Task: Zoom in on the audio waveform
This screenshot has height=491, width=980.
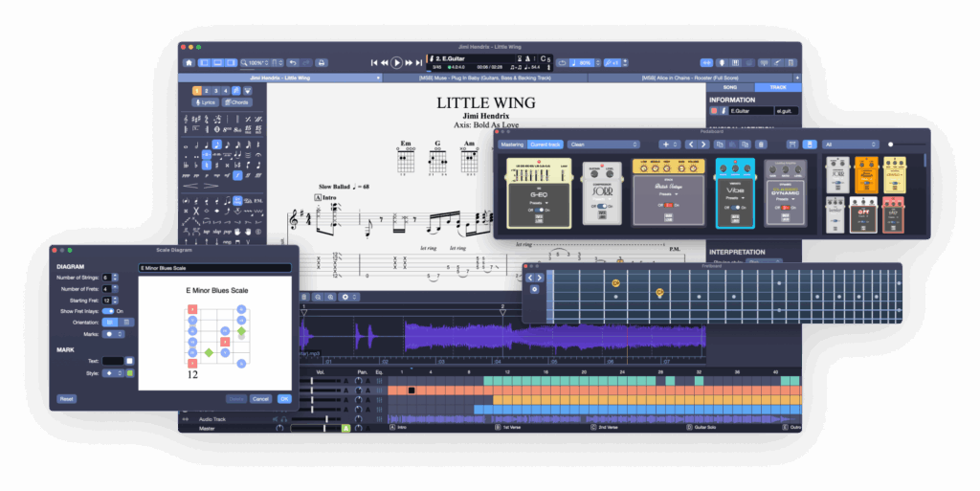Action: click(x=330, y=298)
